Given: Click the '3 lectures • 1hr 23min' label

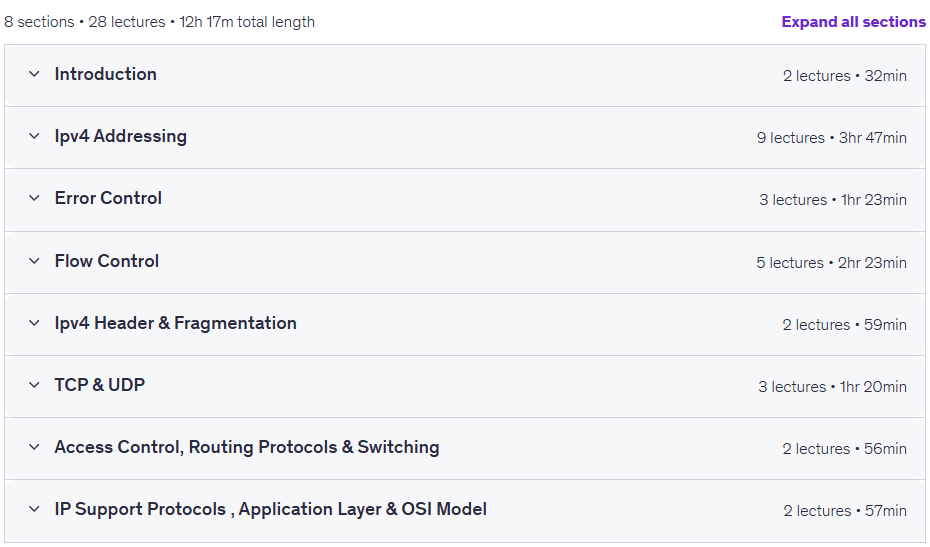Looking at the screenshot, I should click(833, 200).
